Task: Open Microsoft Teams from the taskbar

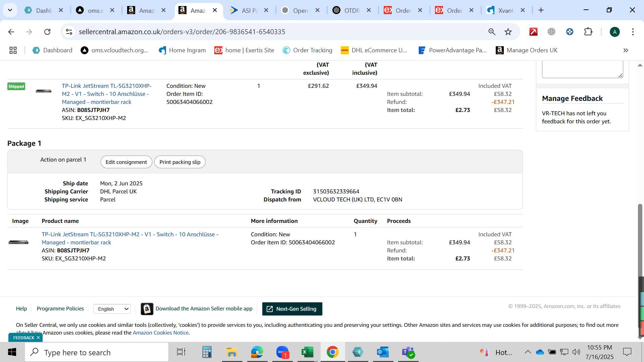Action: coord(408,352)
